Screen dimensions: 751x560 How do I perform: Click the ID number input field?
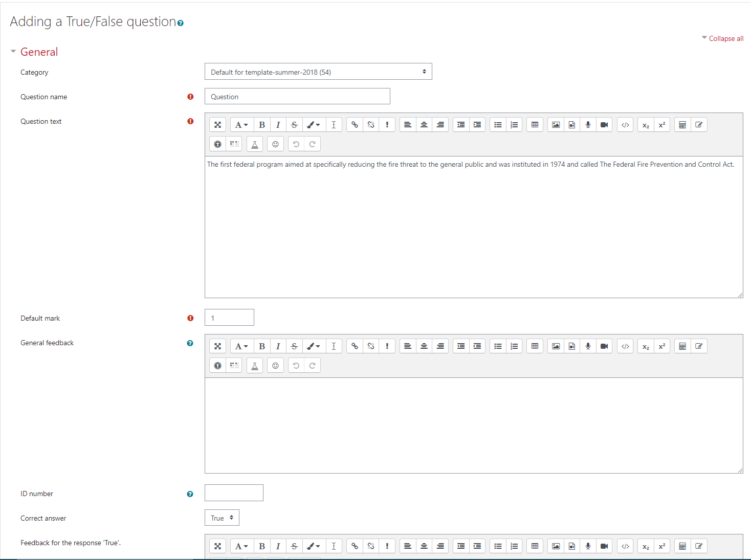234,493
